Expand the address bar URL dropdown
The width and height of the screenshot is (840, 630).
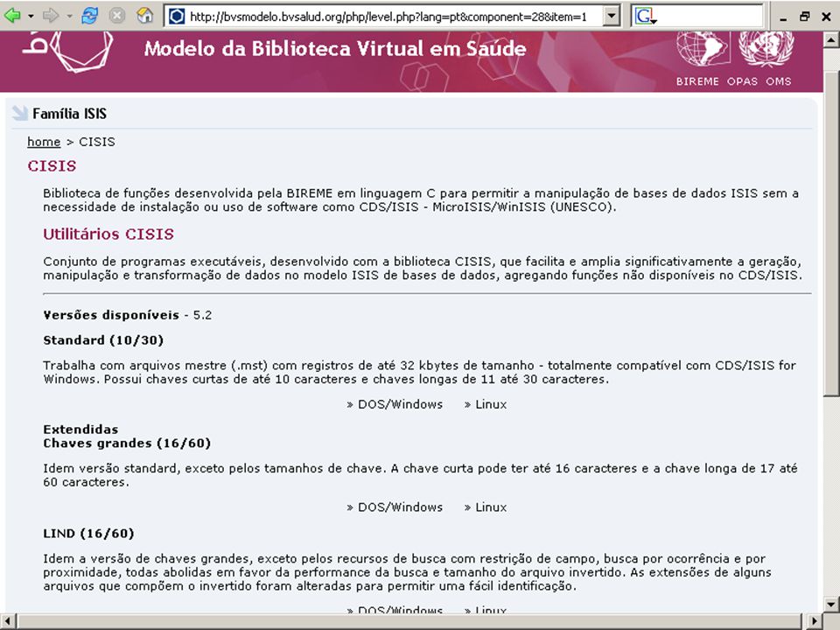pyautogui.click(x=611, y=17)
